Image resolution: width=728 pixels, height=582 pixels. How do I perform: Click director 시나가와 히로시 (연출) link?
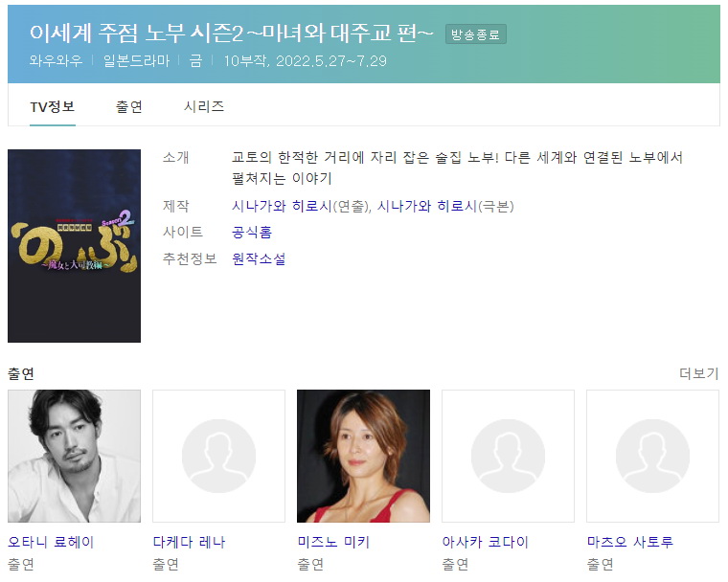click(x=282, y=206)
